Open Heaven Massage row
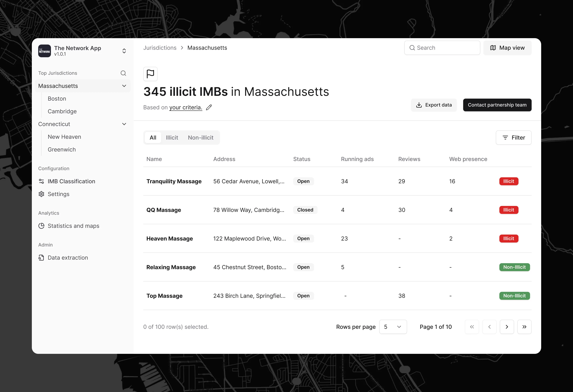 click(x=337, y=239)
